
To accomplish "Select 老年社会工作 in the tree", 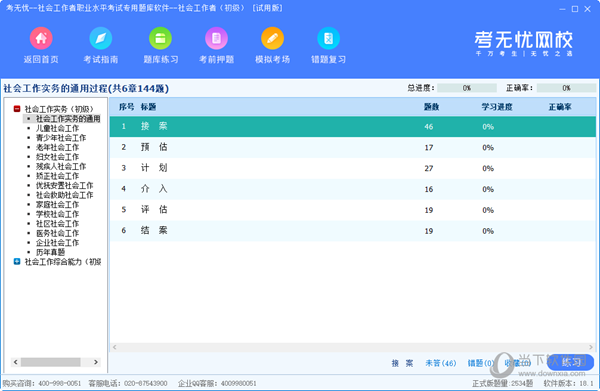I will (x=57, y=147).
